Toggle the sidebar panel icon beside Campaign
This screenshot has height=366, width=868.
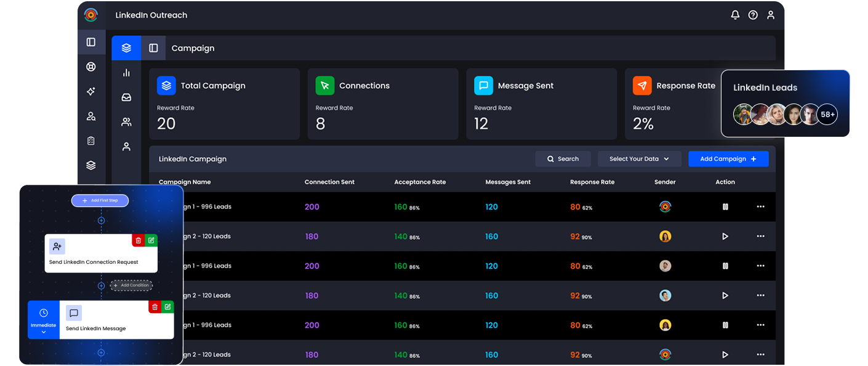(x=153, y=48)
